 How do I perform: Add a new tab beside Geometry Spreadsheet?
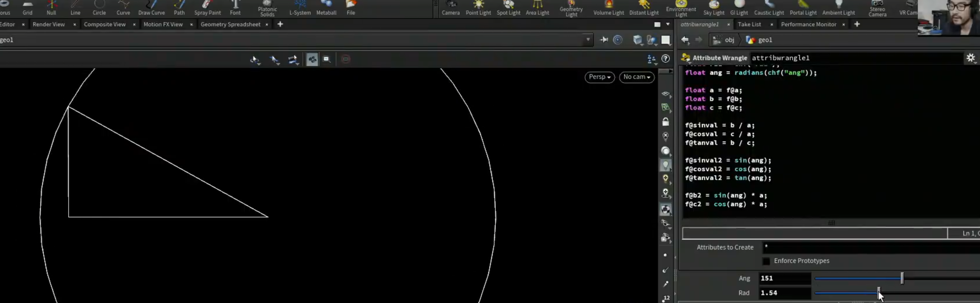pyautogui.click(x=280, y=24)
